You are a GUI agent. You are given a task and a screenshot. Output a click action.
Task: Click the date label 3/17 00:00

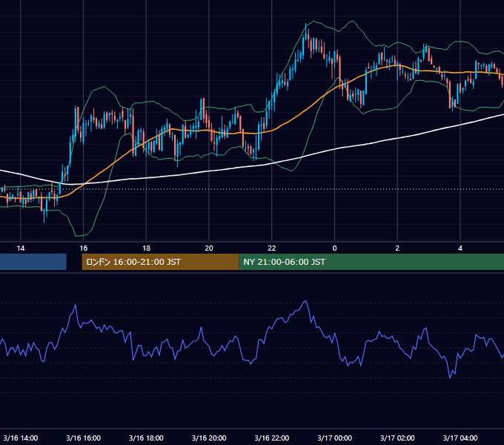point(334,438)
